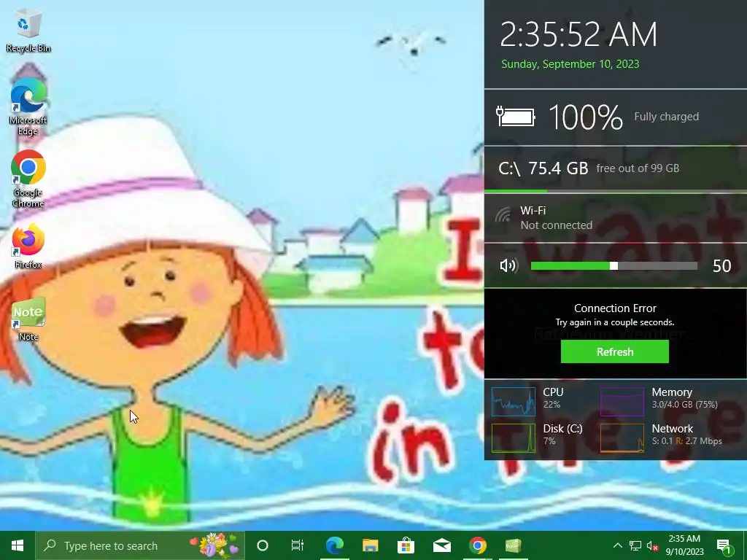Open the Action Center notifications icon

coord(724,546)
